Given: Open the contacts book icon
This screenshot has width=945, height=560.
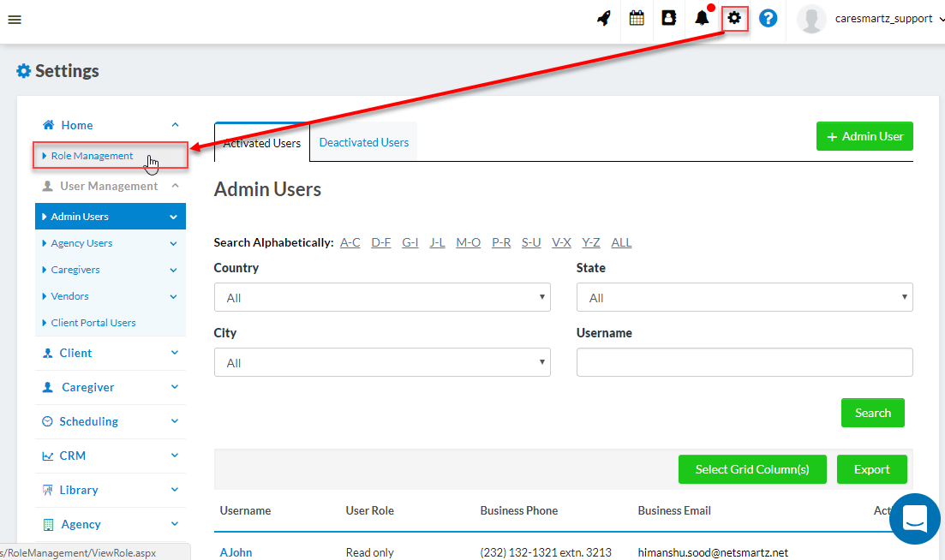Looking at the screenshot, I should [669, 18].
